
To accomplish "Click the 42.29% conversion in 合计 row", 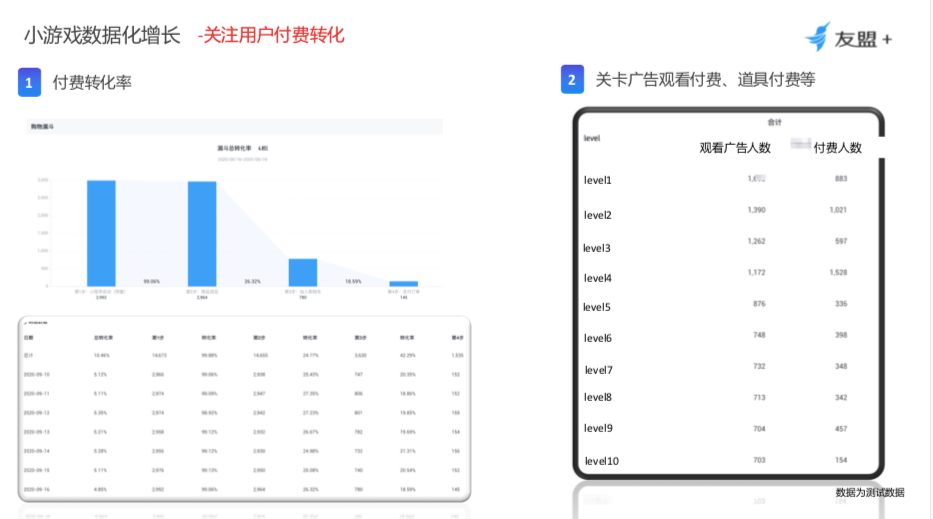I will (x=408, y=355).
